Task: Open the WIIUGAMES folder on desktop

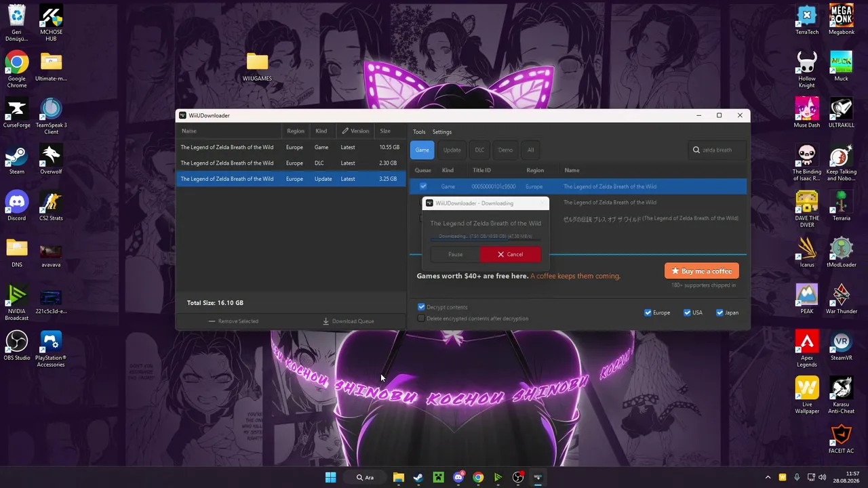Action: click(x=257, y=66)
